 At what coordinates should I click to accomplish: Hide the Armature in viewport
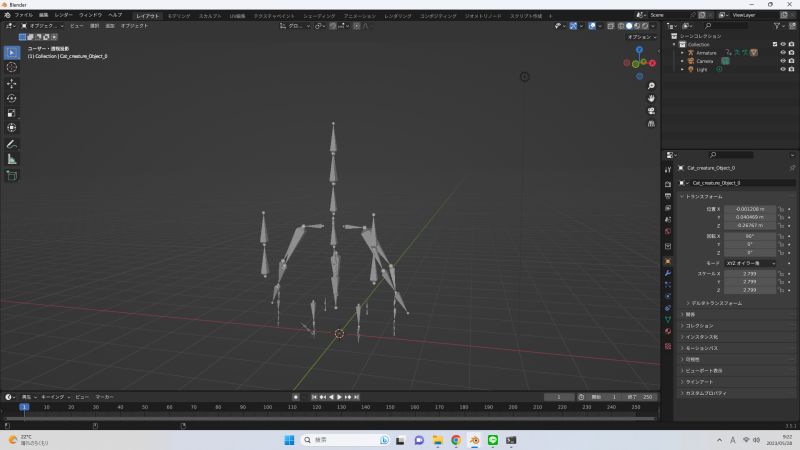(783, 53)
